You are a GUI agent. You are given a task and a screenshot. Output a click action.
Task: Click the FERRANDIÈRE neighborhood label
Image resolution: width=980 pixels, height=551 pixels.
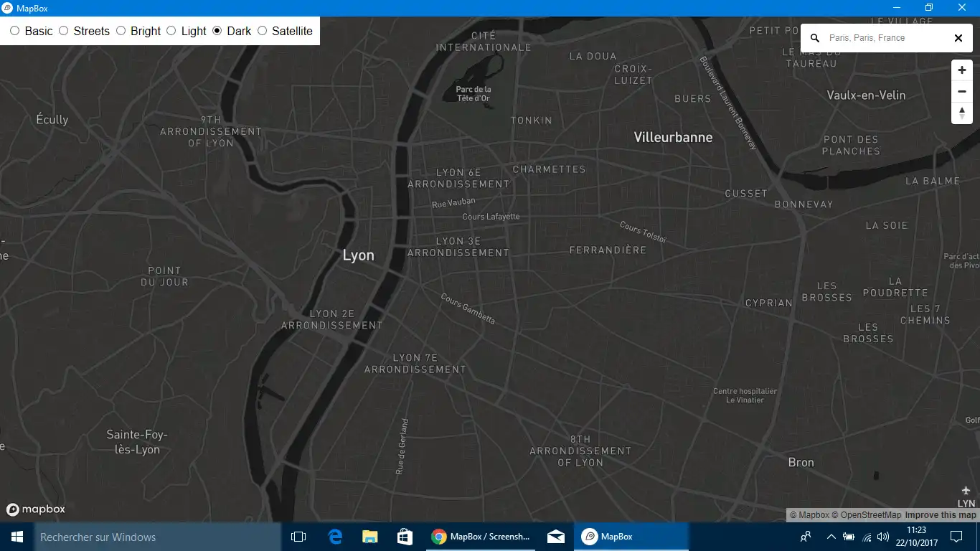(x=608, y=250)
